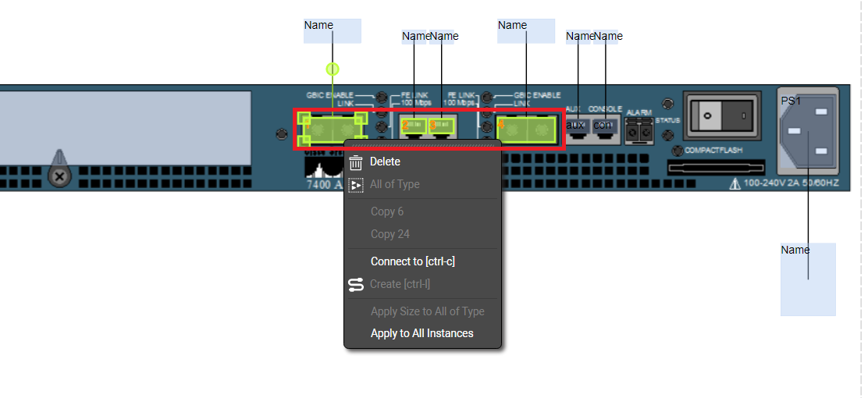
Task: Click the CompactFlash card slot
Action: point(713,167)
